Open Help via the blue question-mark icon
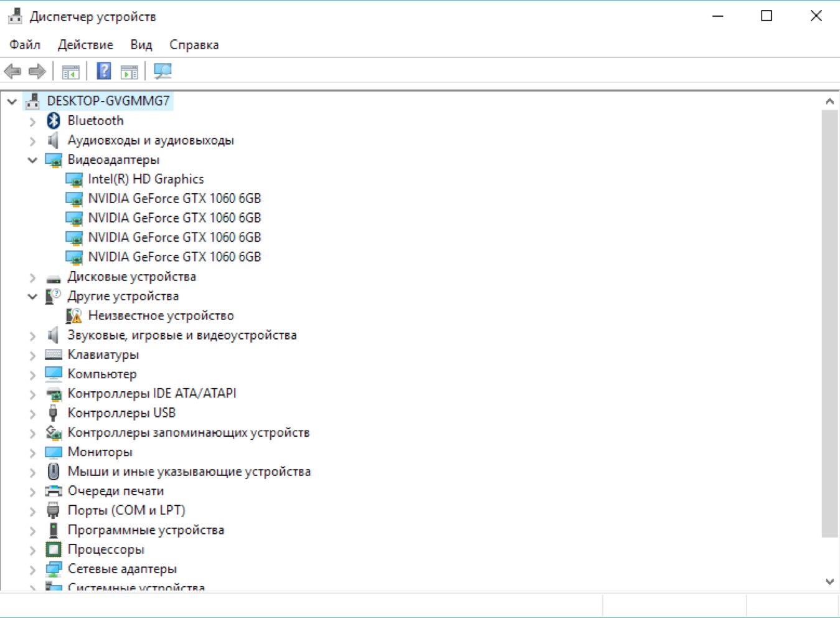The height and width of the screenshot is (618, 840). pos(104,71)
